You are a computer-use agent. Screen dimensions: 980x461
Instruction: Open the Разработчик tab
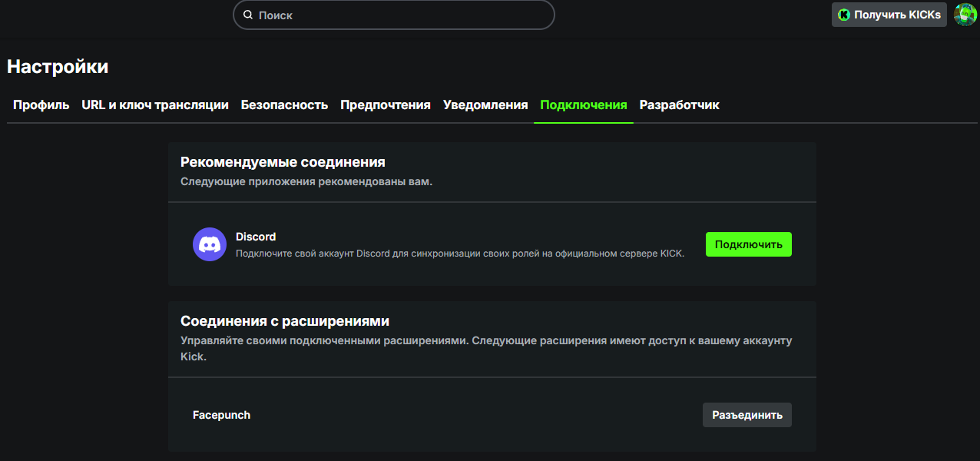click(680, 105)
